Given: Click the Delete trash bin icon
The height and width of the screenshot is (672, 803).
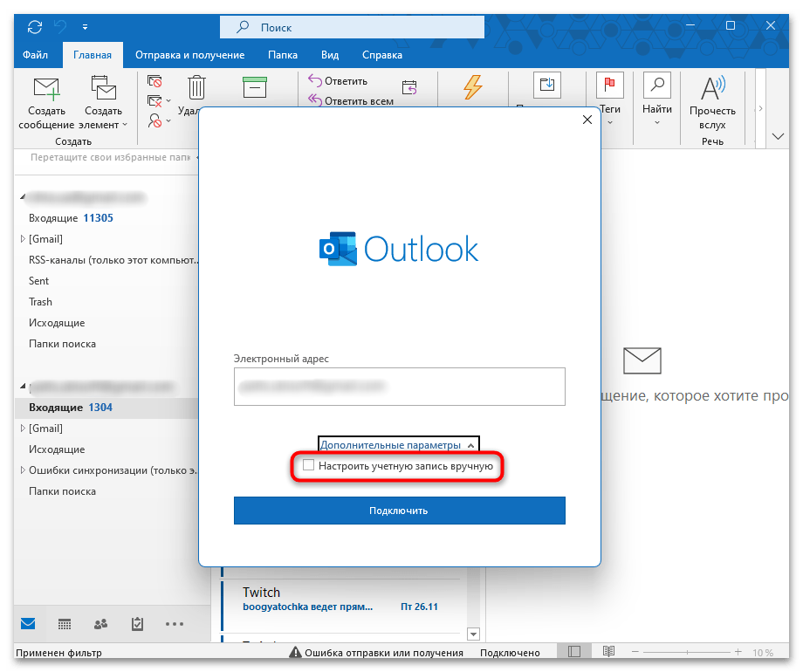Looking at the screenshot, I should point(197,86).
